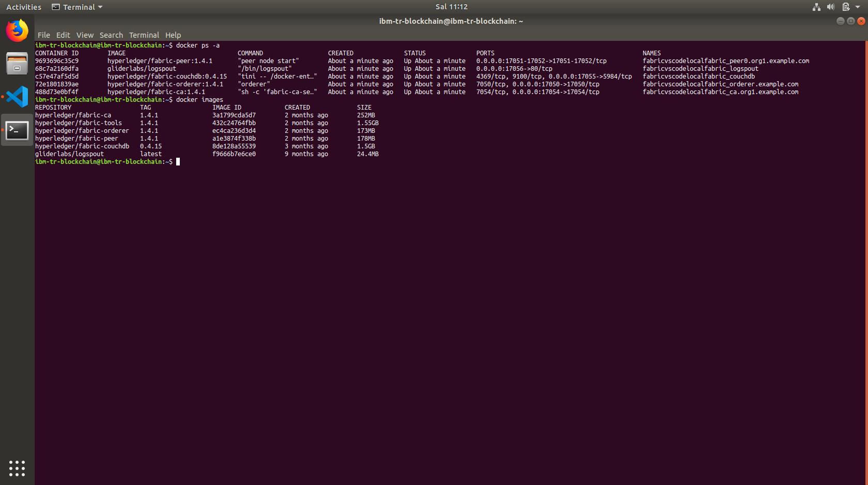This screenshot has height=485, width=868.
Task: Click container ID c57e47af5d5d
Action: (57, 77)
